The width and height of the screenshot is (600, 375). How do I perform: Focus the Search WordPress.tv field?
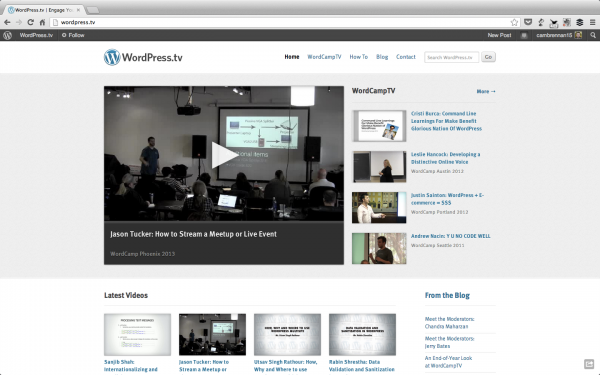(451, 57)
